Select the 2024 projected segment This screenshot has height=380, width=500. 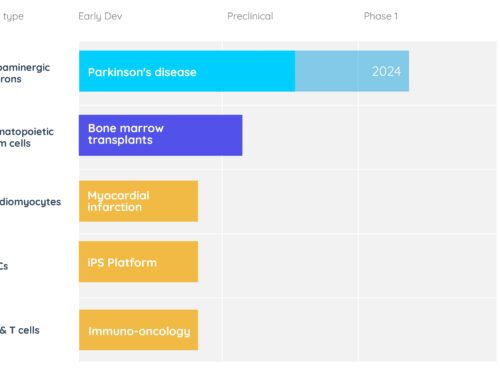pos(352,71)
